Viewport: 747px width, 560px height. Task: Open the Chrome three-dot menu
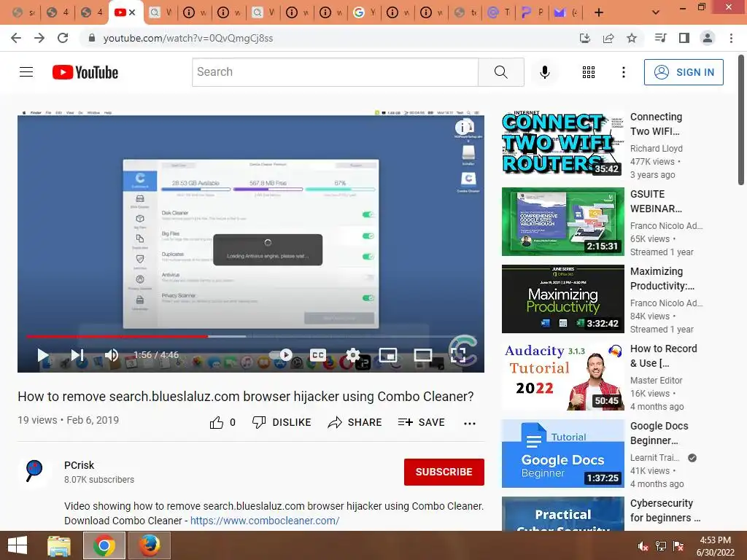coord(731,38)
